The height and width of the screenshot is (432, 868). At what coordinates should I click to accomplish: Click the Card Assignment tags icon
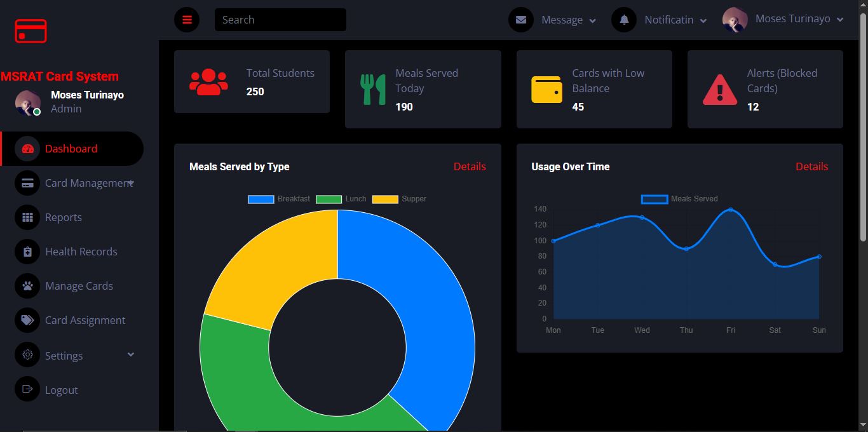pyautogui.click(x=27, y=320)
